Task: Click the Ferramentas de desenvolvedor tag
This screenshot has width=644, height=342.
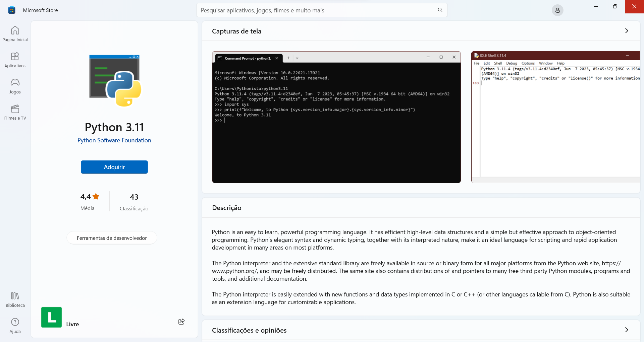Action: [112, 238]
